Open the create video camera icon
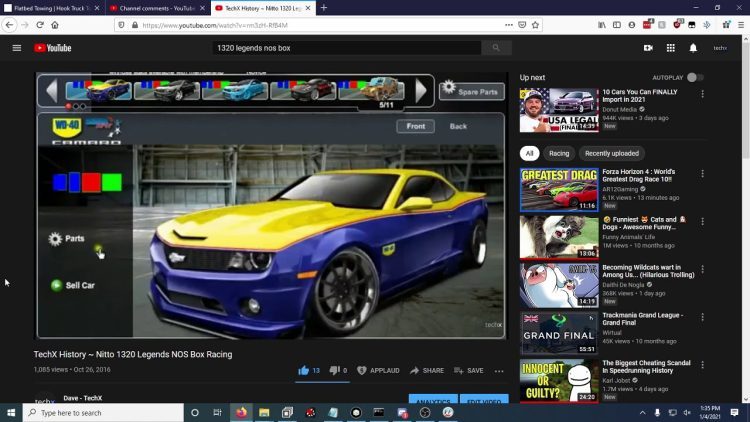Viewport: 750px width, 422px height. 648,48
